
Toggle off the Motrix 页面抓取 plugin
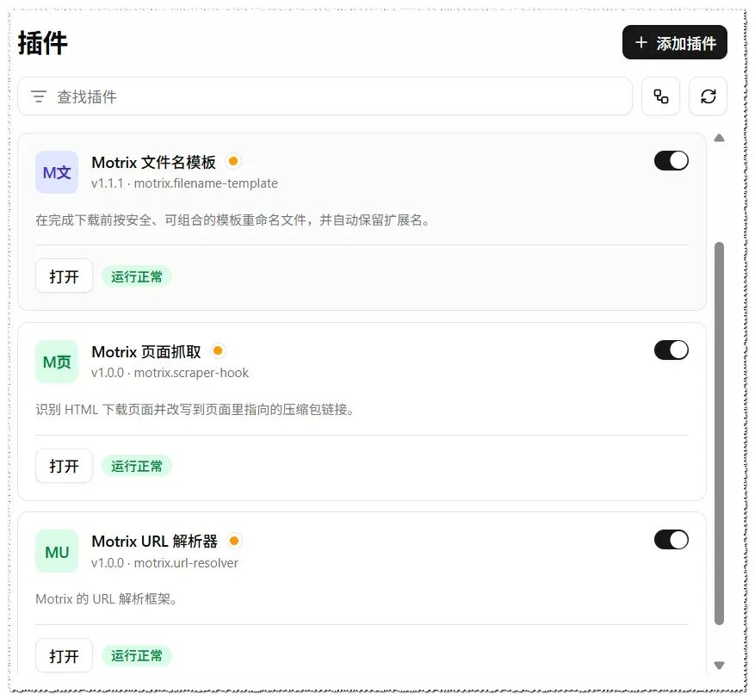pyautogui.click(x=671, y=350)
